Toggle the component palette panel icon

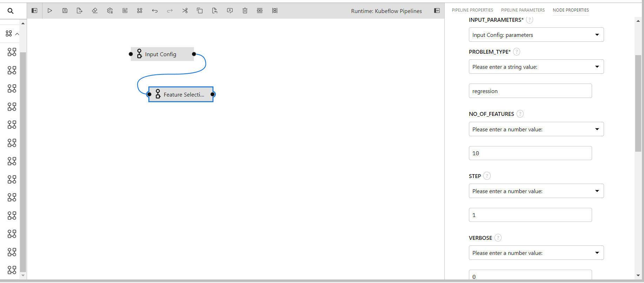coord(34,11)
